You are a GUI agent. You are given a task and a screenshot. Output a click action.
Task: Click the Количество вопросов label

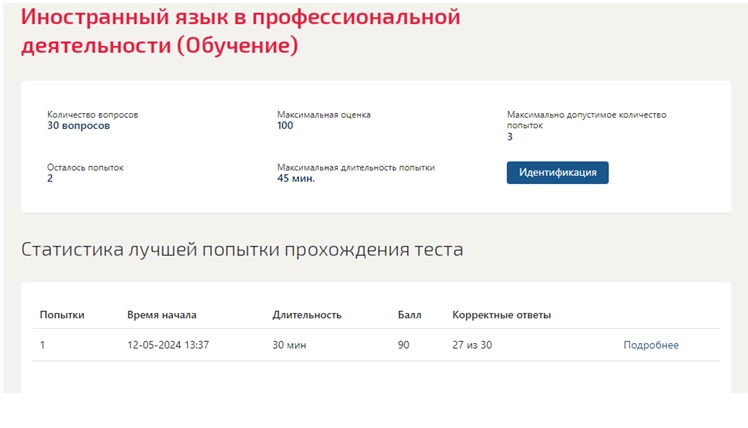pyautogui.click(x=93, y=115)
